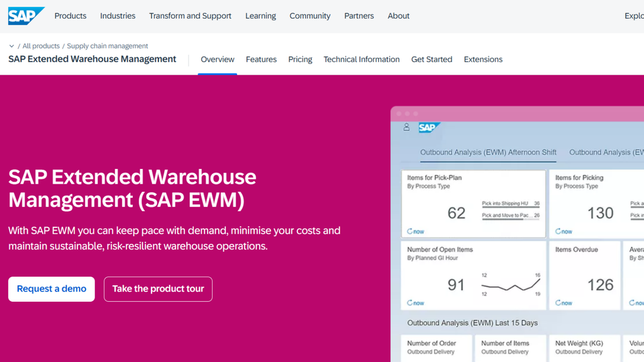Open the Number of Items tile
644x362 pixels.
point(511,349)
